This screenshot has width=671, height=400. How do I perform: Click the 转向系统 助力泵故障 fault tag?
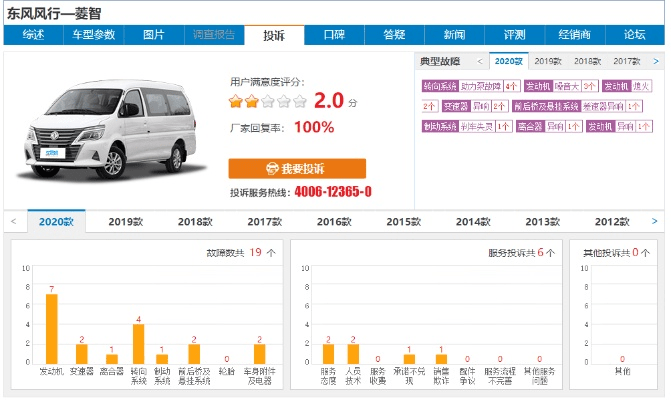471,86
